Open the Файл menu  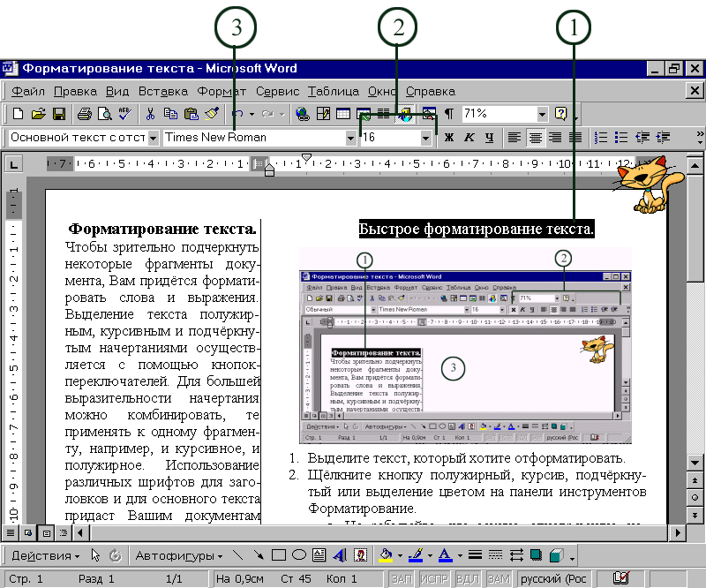[28, 92]
